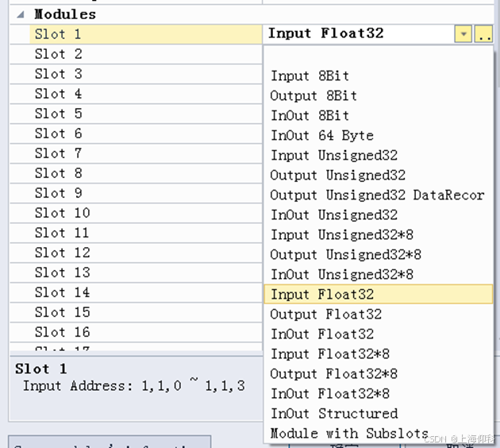Select InOut Float32*8 module type
The height and width of the screenshot is (448, 500).
(329, 394)
